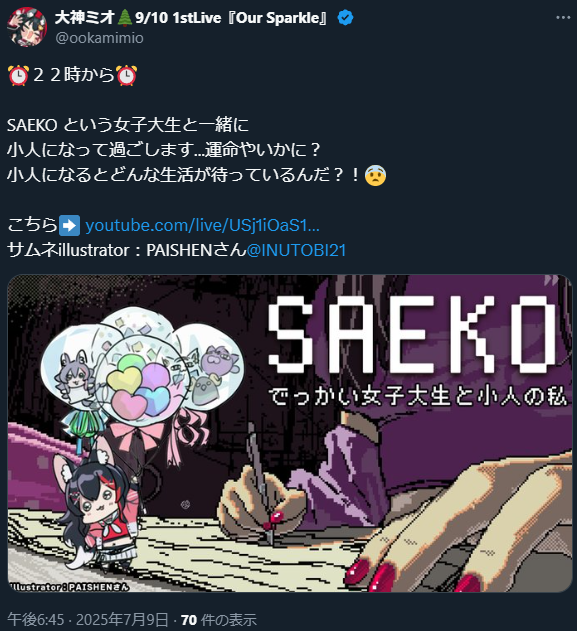Click the blue verified badge

click(345, 18)
